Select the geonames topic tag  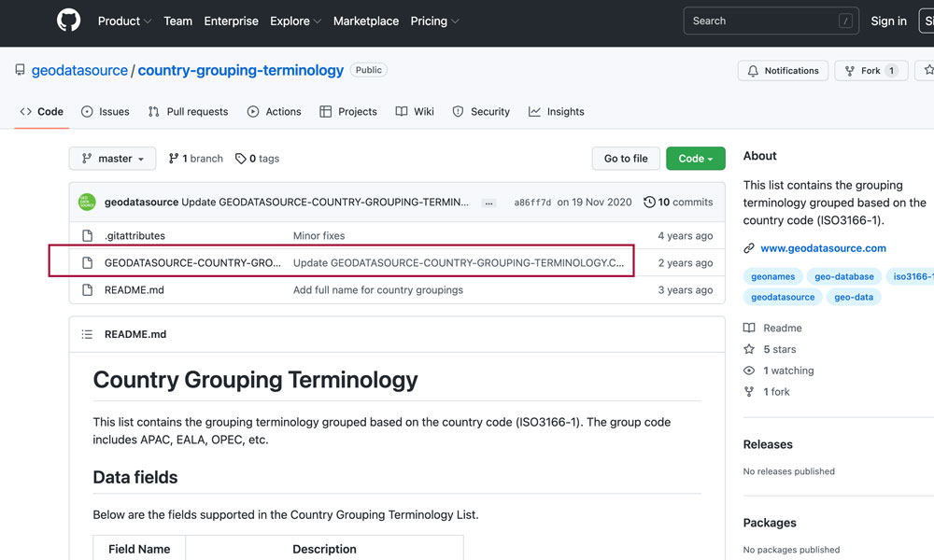(x=772, y=276)
